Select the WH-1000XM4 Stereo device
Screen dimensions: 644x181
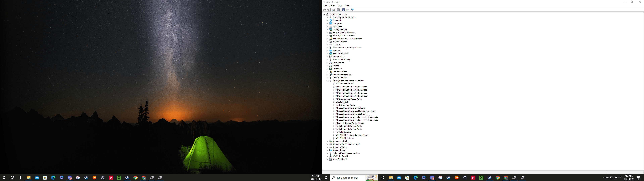point(345,138)
